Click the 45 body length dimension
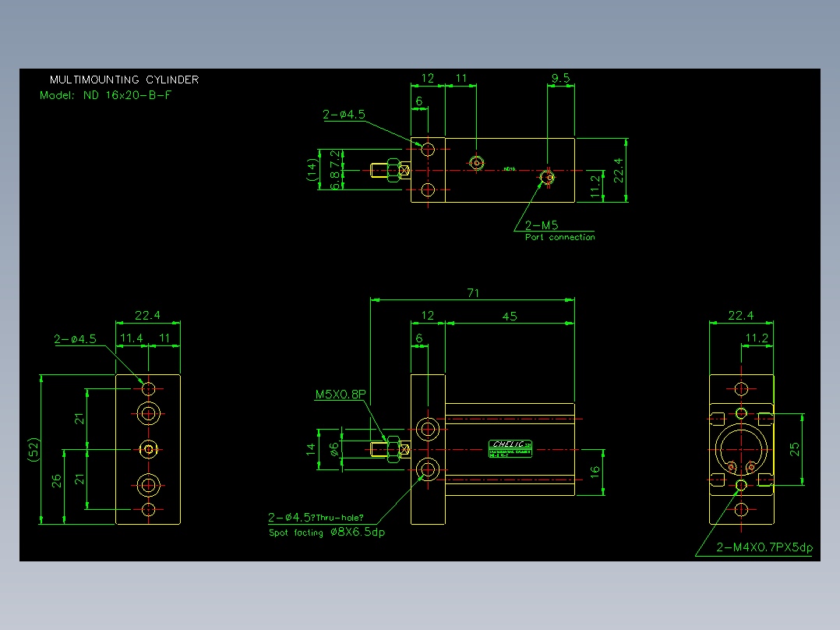The width and height of the screenshot is (840, 630). point(510,317)
